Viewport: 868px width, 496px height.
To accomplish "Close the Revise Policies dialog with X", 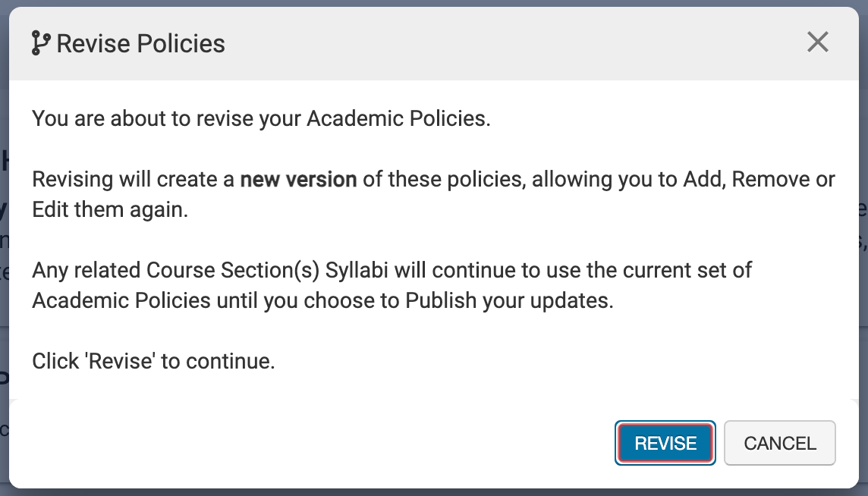I will [817, 42].
